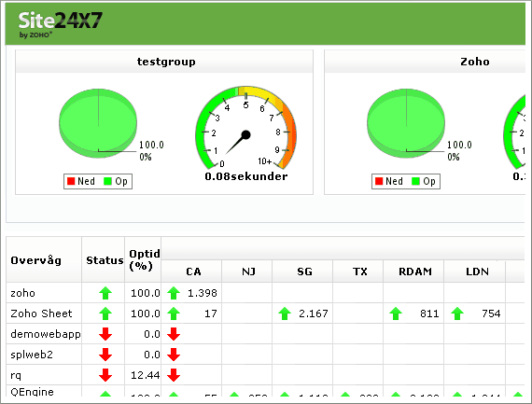Click Zoho Sheet's CA value 17
Screen dimensions: 532x404
coord(210,313)
